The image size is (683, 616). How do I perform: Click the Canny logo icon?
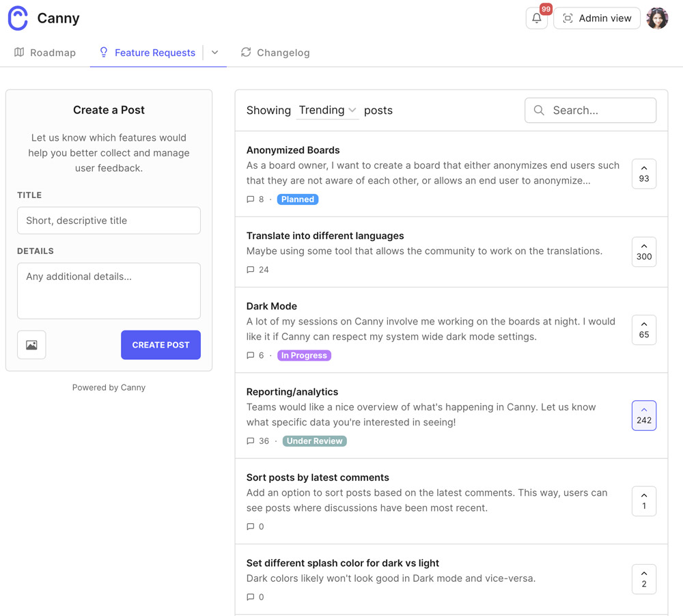coord(18,18)
